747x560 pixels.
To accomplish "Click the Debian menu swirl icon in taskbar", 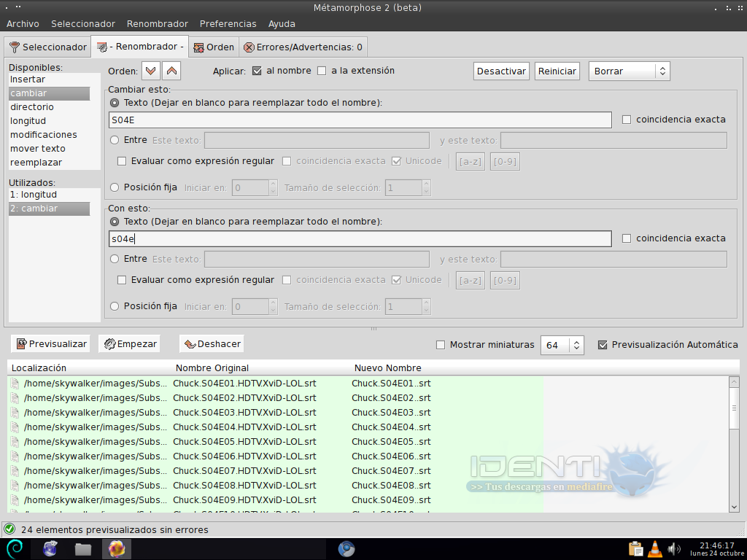I will pos(14,549).
